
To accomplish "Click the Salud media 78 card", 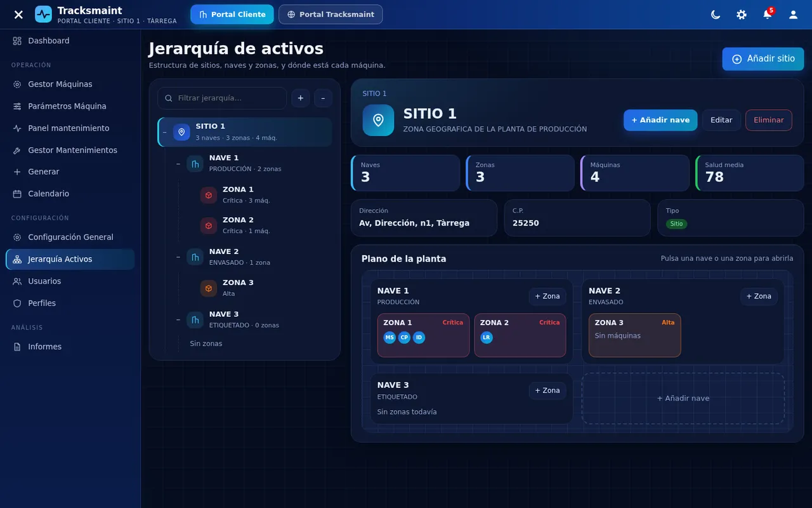I will [750, 173].
